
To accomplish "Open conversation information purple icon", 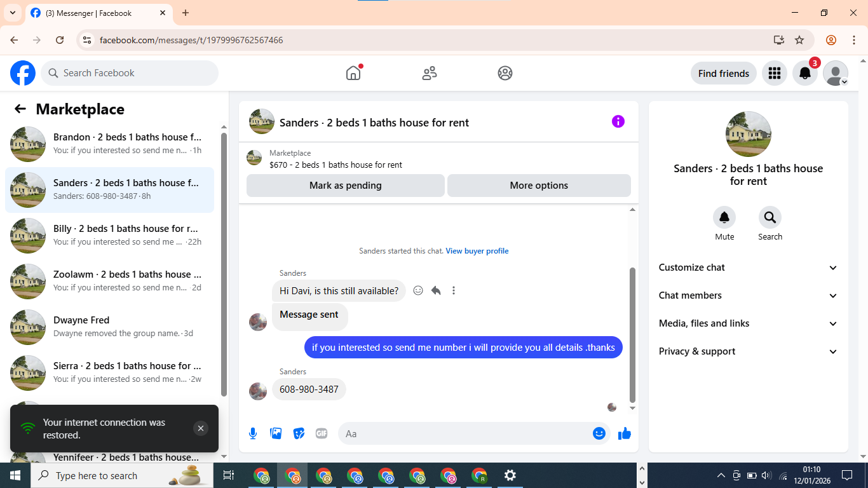I will point(618,121).
